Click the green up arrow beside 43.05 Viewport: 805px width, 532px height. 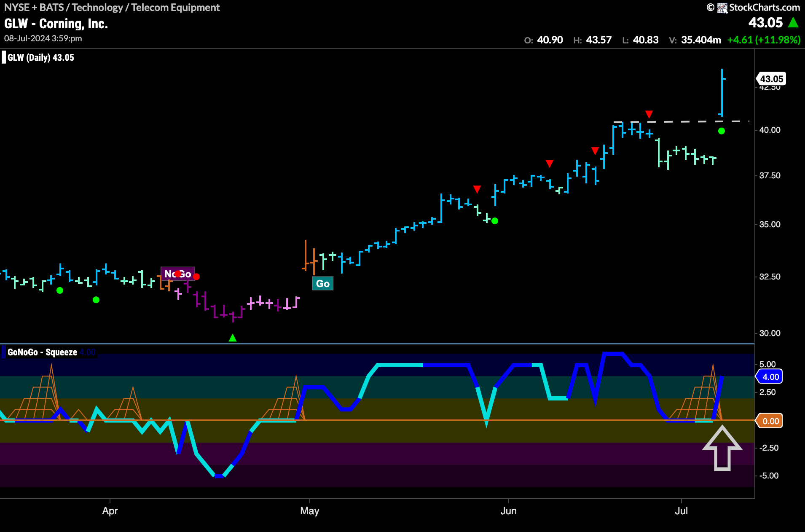pyautogui.click(x=793, y=22)
